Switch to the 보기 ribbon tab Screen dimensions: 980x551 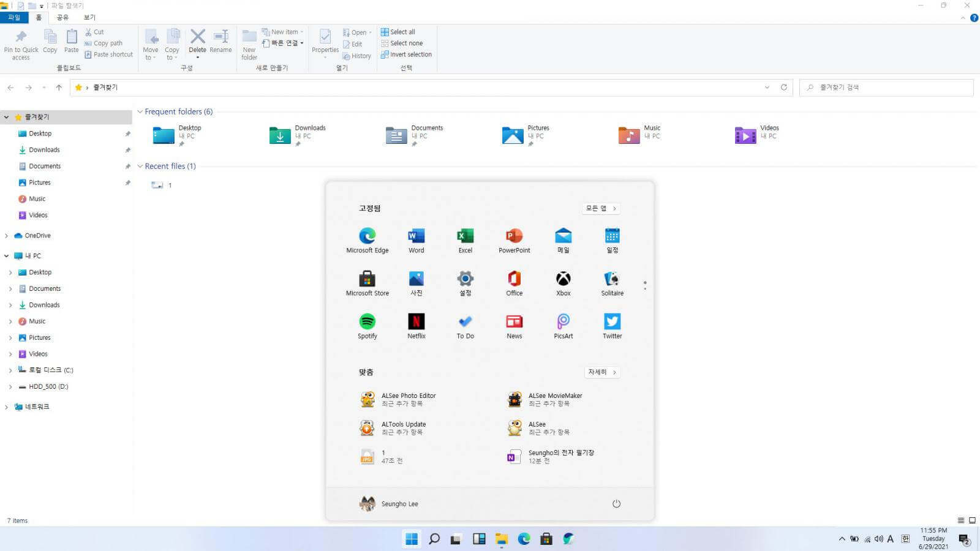click(89, 17)
